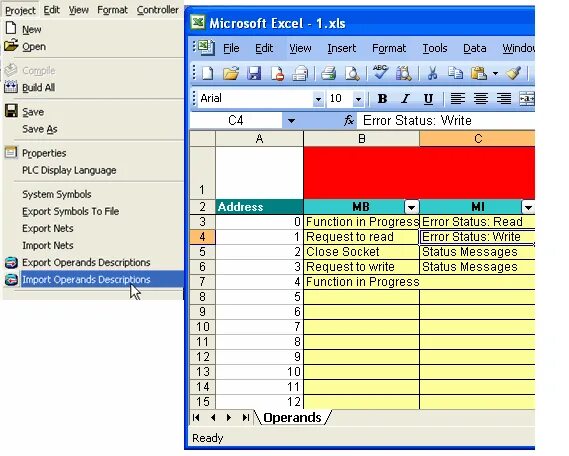Screen dimensions: 569x456
Task: Select Import Operands Descriptions menu item
Action: pyautogui.click(x=94, y=279)
